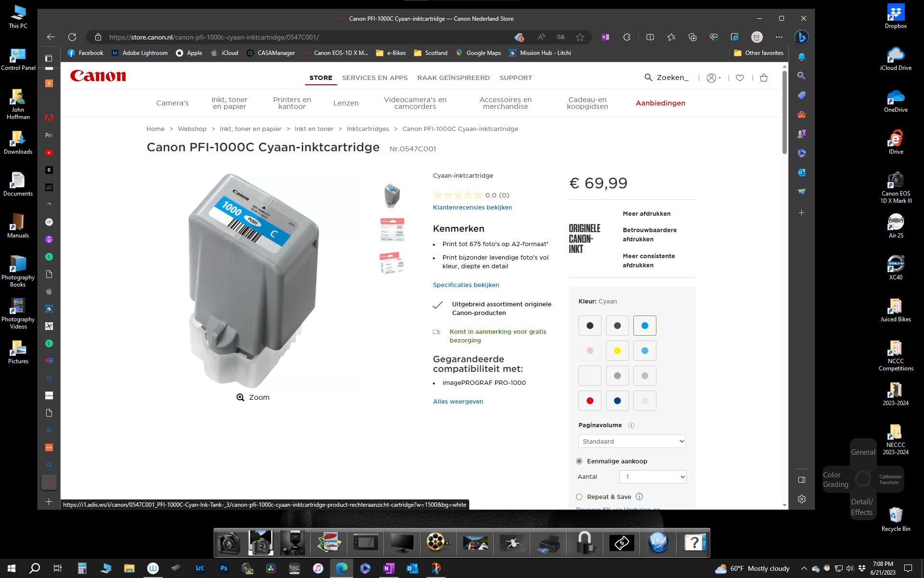The width and height of the screenshot is (924, 578).
Task: Choose the Repeat & Save option
Action: 579,497
